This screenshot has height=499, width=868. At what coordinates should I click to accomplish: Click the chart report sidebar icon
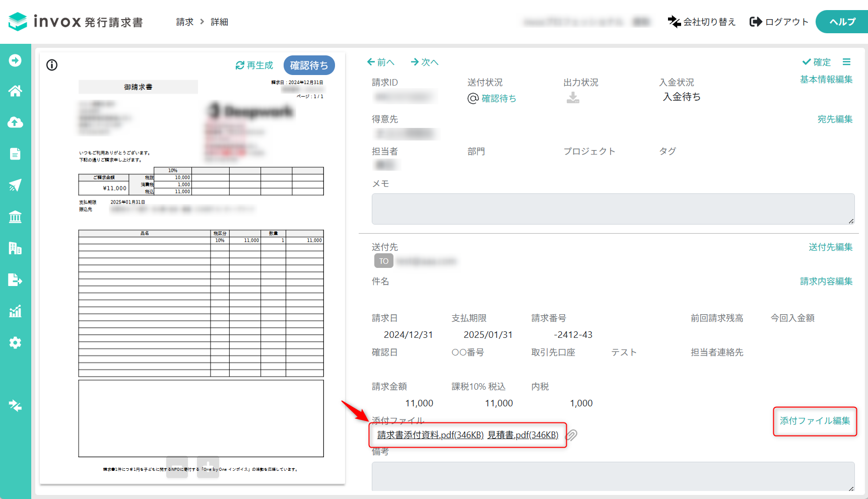15,311
